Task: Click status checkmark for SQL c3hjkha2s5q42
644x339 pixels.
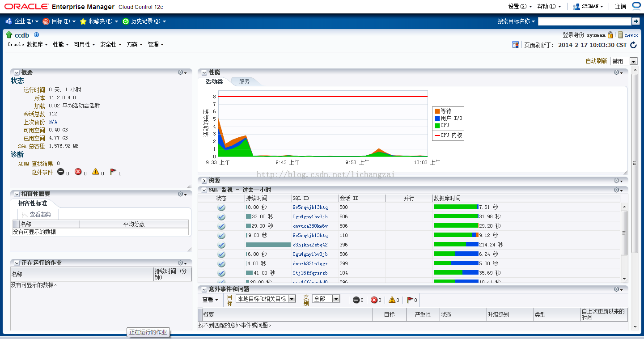Action: click(x=221, y=245)
